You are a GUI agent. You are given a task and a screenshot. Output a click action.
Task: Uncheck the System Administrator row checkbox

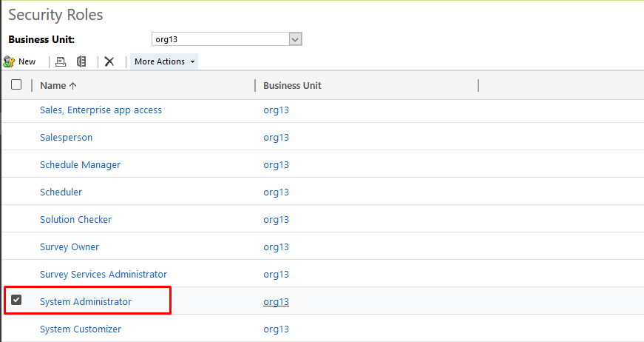point(16,301)
